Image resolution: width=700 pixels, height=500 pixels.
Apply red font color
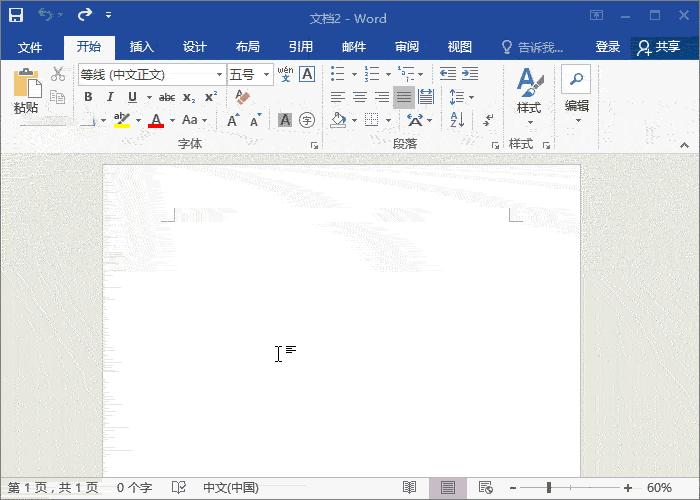pyautogui.click(x=156, y=121)
